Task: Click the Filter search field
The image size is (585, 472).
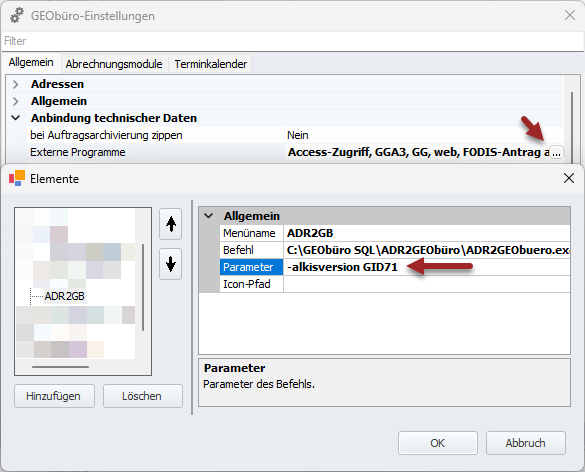Action: 292,41
